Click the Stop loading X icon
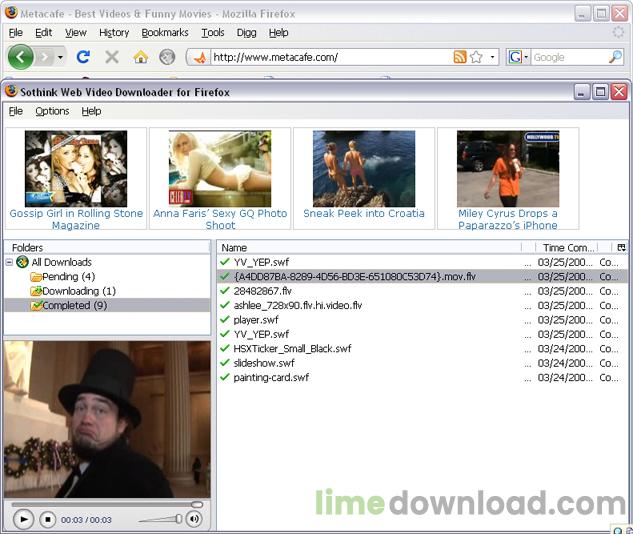This screenshot has width=633, height=534. pyautogui.click(x=112, y=57)
